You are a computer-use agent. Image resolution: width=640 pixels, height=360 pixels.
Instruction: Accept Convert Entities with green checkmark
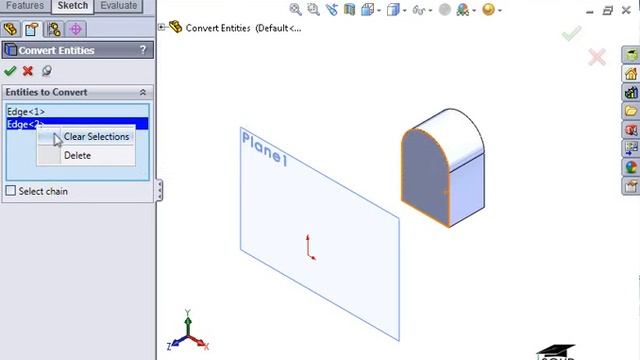10,71
